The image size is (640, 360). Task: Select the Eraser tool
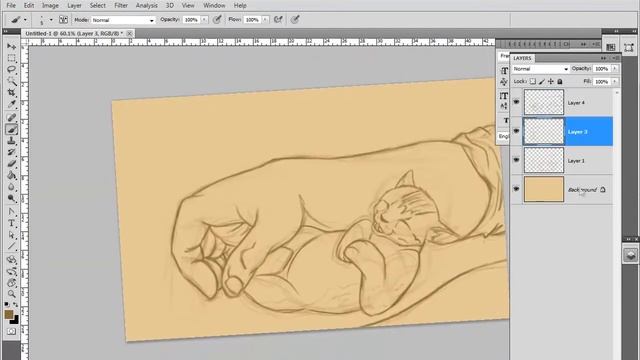(11, 164)
